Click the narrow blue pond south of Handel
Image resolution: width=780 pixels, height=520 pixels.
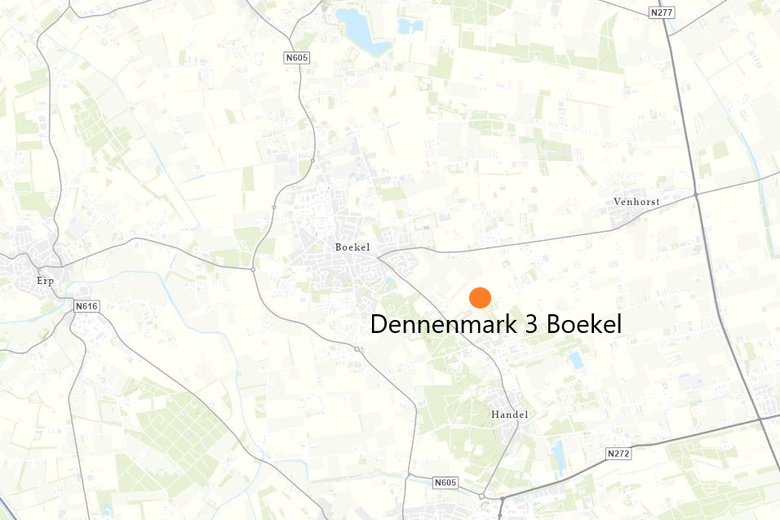click(x=558, y=457)
